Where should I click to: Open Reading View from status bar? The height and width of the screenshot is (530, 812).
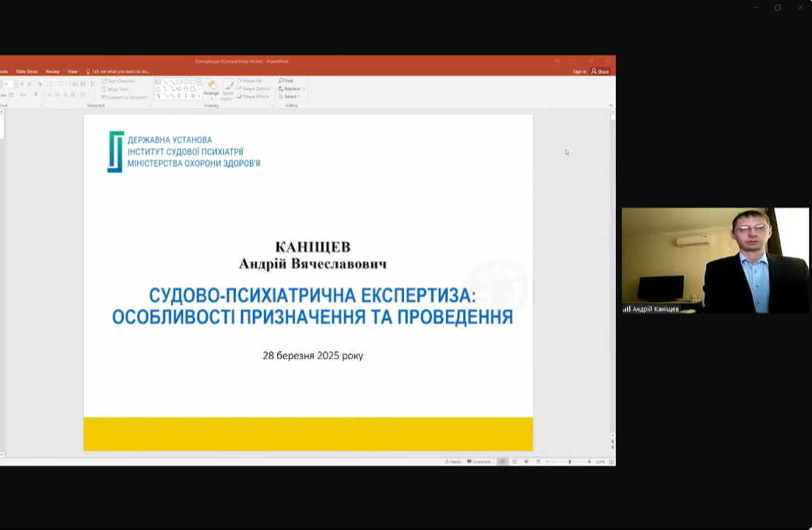(x=526, y=462)
